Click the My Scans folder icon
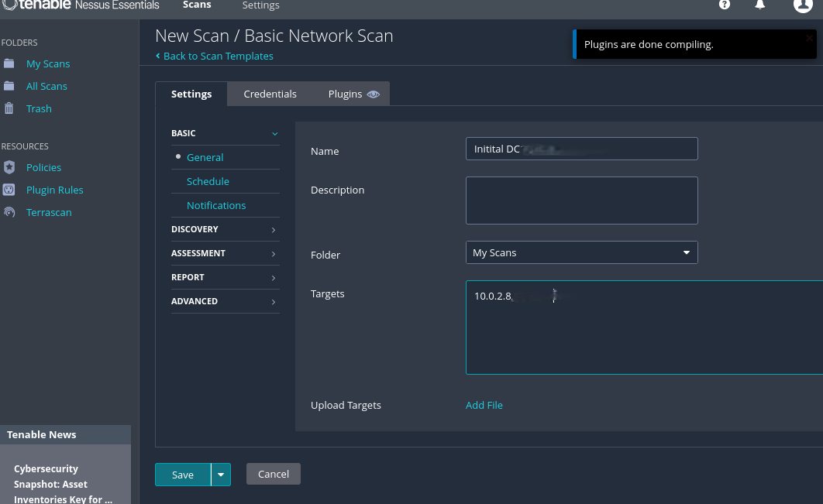 9,63
